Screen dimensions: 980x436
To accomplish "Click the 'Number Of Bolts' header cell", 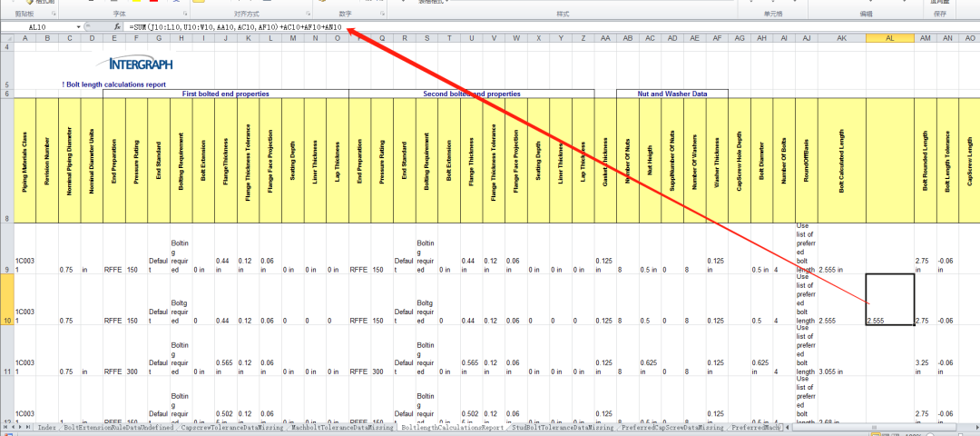I will [784, 160].
